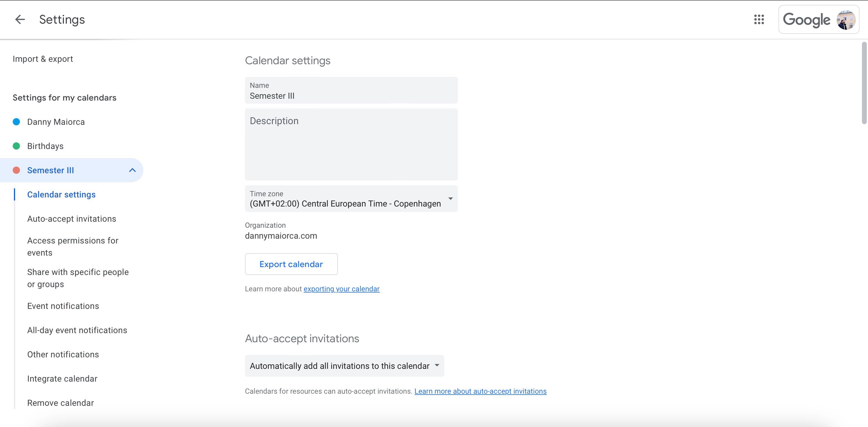Image resolution: width=868 pixels, height=427 pixels.
Task: Click the Birthdays calendar icon
Action: (x=17, y=146)
